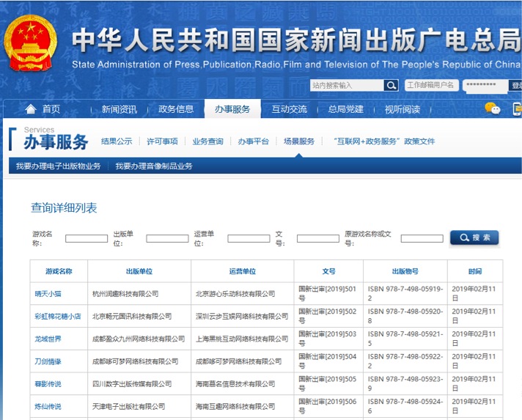Open the 刀剑情缘 game link
Image resolution: width=522 pixels, height=420 pixels.
(48, 361)
